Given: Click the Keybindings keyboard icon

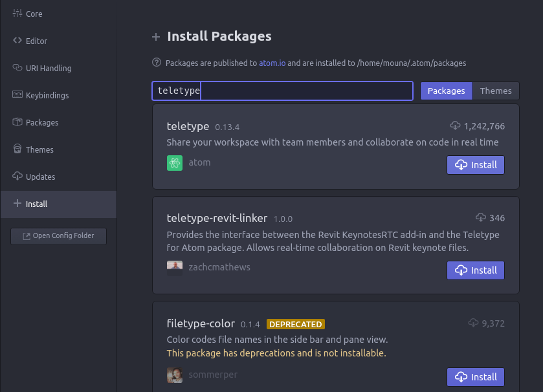Looking at the screenshot, I should 17,95.
